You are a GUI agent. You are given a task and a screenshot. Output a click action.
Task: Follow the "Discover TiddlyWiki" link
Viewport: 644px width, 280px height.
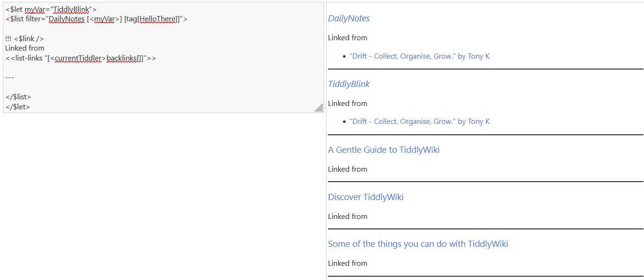click(366, 197)
